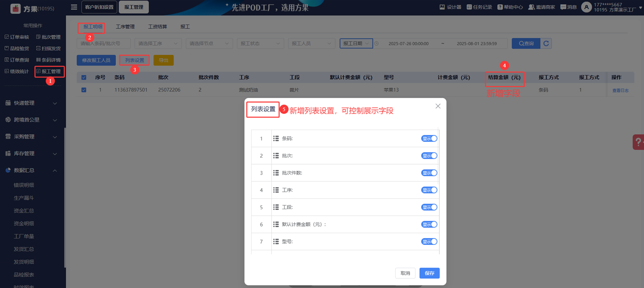Click the 查询 search button
Viewport: 644px width, 288px height.
pyautogui.click(x=526, y=43)
